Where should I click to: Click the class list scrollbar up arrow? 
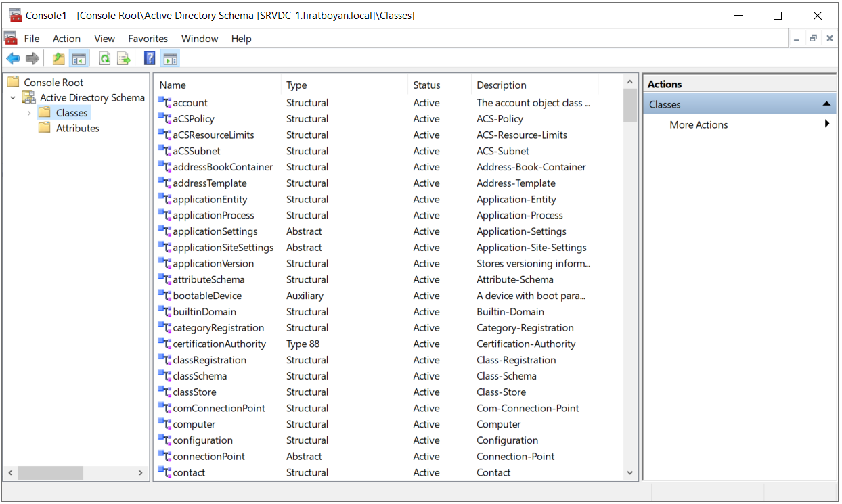[x=630, y=82]
